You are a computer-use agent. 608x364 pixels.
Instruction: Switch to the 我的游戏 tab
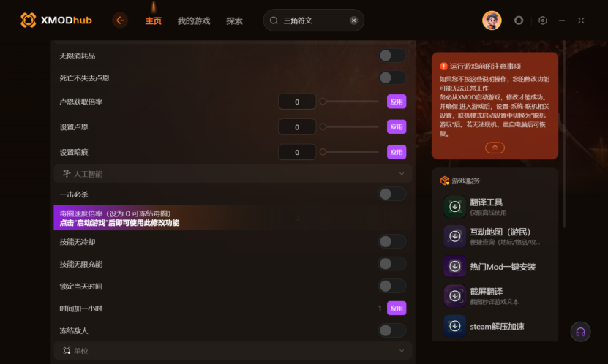(x=194, y=21)
